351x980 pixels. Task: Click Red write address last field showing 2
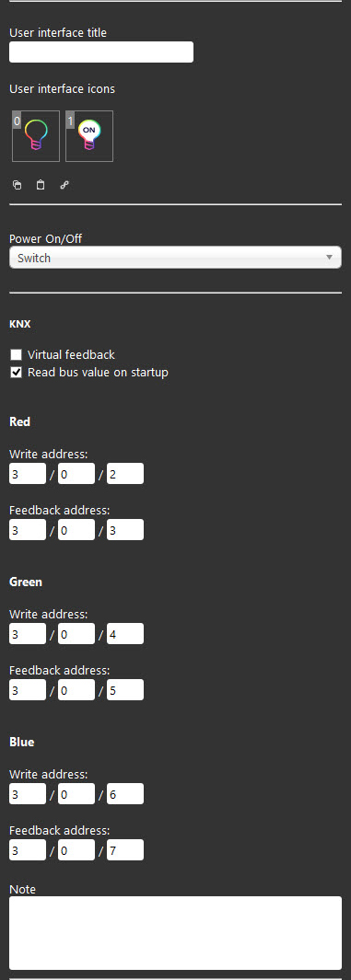pyautogui.click(x=125, y=474)
